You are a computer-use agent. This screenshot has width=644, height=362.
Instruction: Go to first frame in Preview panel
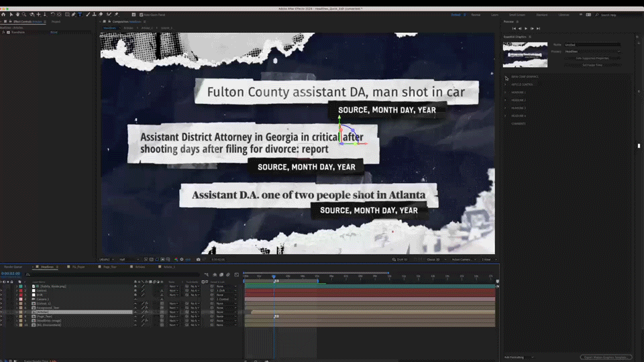point(514,28)
